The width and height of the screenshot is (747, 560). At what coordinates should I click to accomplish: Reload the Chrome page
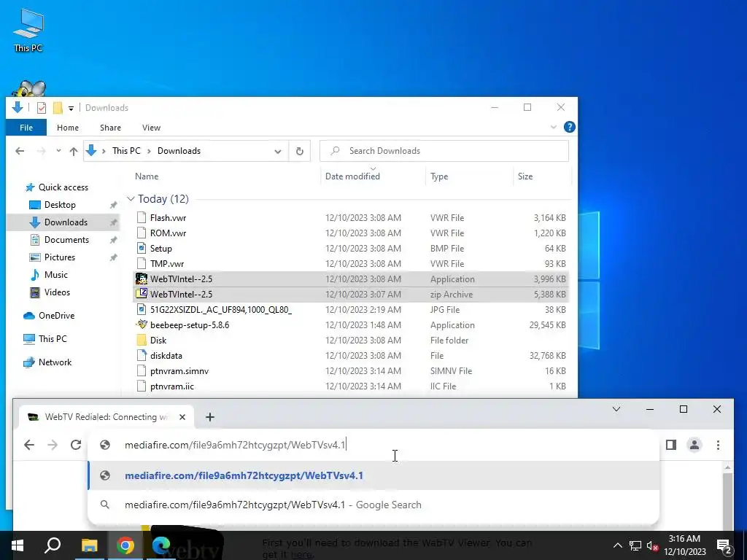76,445
